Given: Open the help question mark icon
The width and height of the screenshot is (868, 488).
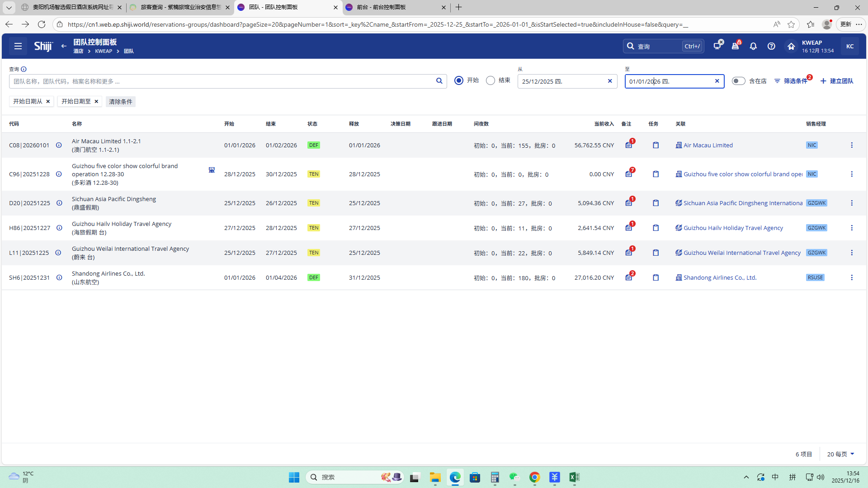Looking at the screenshot, I should point(771,46).
